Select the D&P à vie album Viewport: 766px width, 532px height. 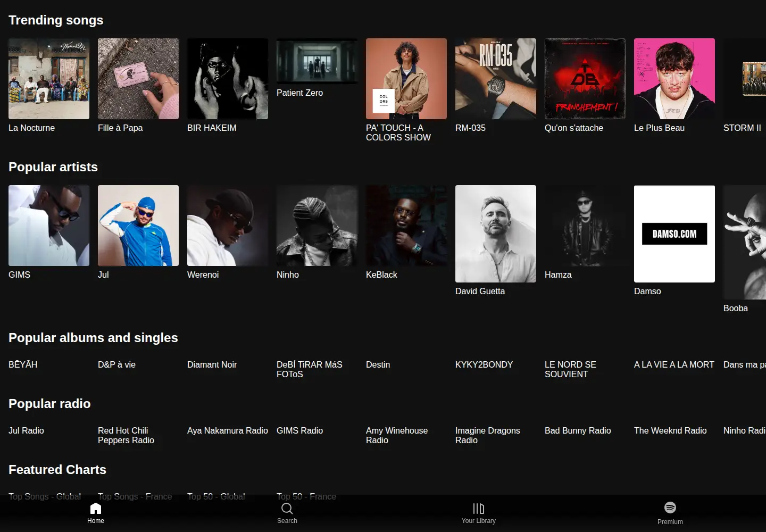(x=116, y=364)
